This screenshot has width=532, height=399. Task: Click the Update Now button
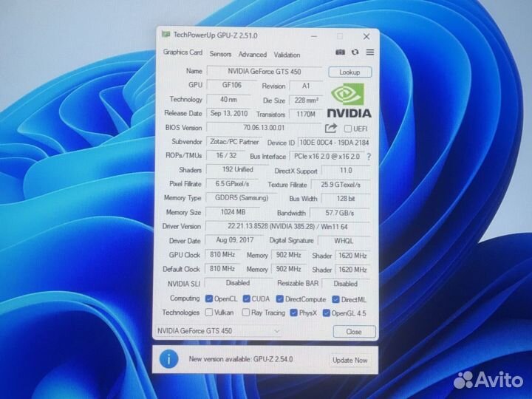coord(349,360)
